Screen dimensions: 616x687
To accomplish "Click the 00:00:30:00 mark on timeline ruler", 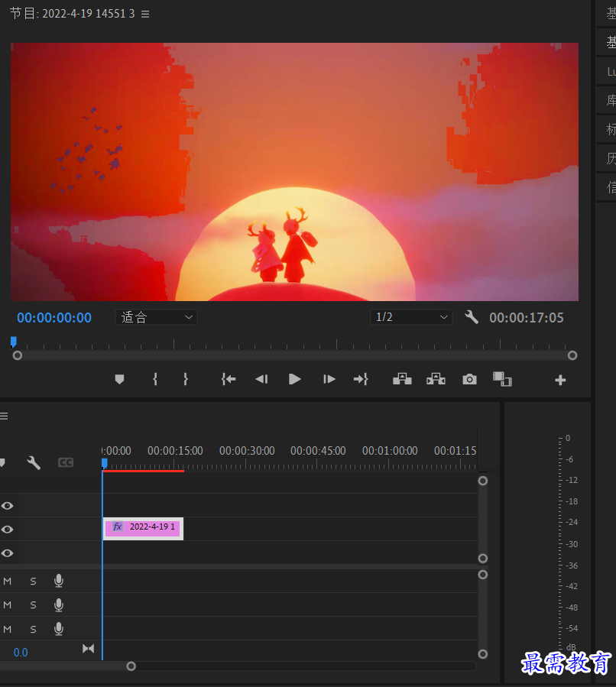I will click(x=247, y=451).
